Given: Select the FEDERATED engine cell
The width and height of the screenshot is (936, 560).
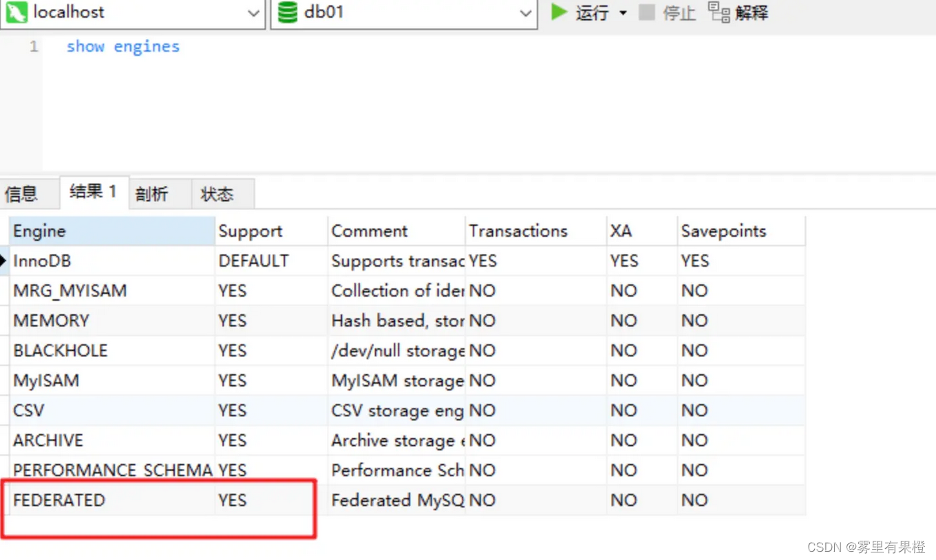Looking at the screenshot, I should (x=112, y=500).
